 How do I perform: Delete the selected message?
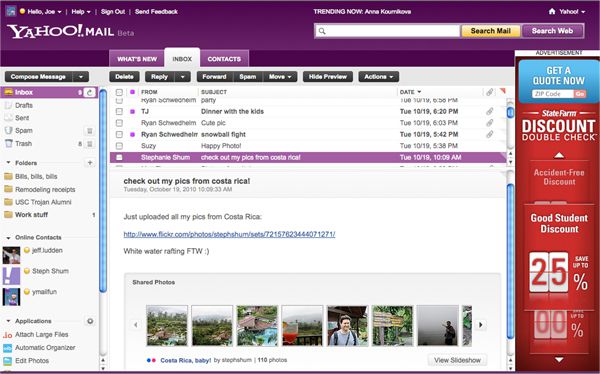click(124, 77)
